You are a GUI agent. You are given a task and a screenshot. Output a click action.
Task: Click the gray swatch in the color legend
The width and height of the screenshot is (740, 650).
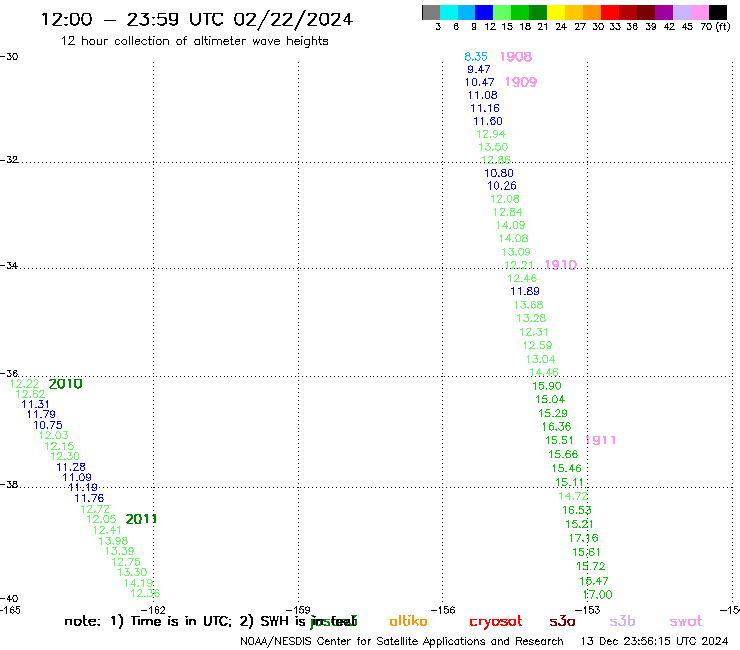click(x=431, y=12)
